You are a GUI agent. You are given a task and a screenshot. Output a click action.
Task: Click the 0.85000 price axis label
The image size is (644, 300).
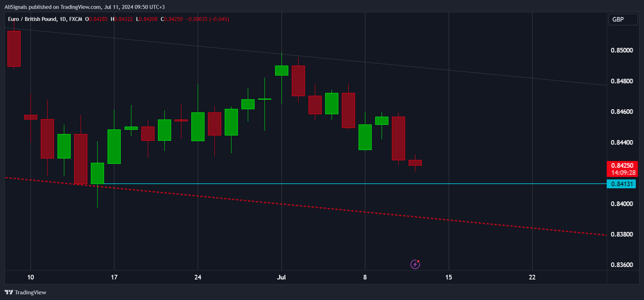[x=622, y=50]
